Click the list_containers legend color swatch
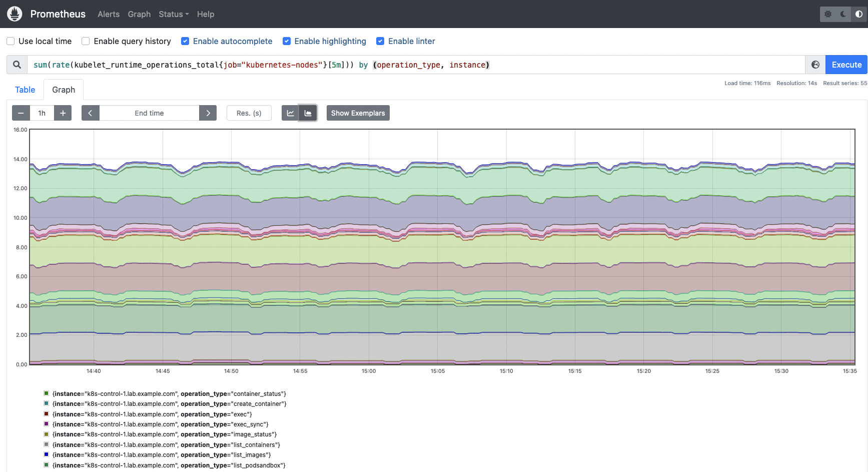The height and width of the screenshot is (472, 868). pyautogui.click(x=46, y=444)
